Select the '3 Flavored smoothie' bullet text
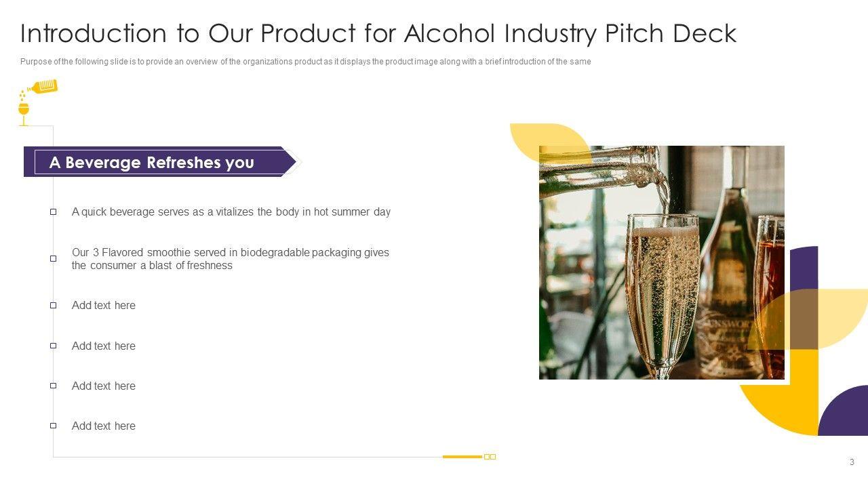868x488 pixels. (x=231, y=259)
